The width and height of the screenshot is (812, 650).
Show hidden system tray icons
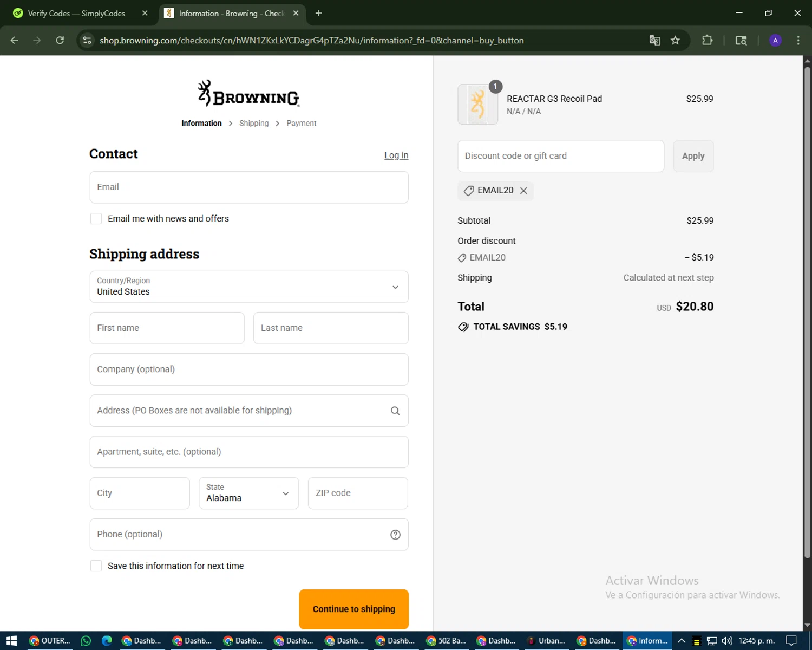pos(682,641)
